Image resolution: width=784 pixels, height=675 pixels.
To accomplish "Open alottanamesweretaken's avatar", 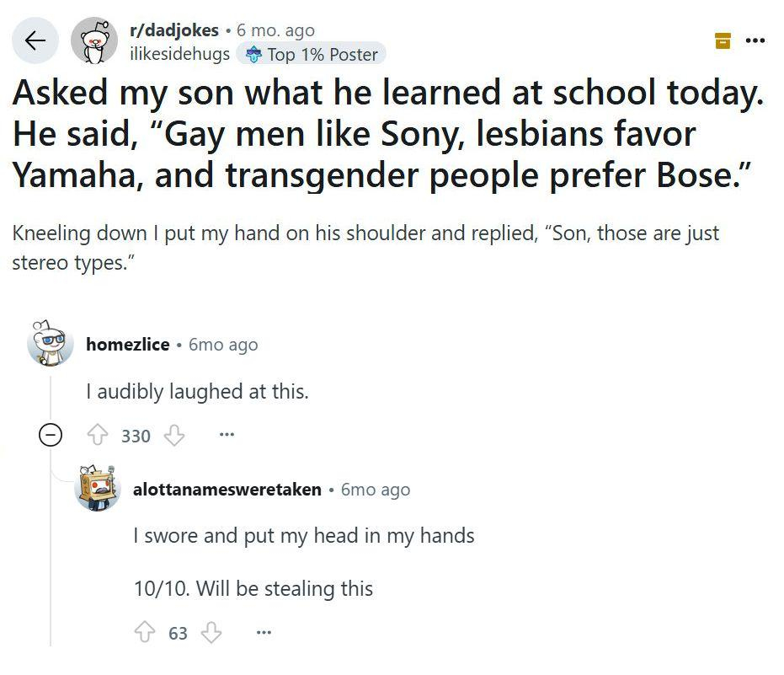I will (97, 488).
